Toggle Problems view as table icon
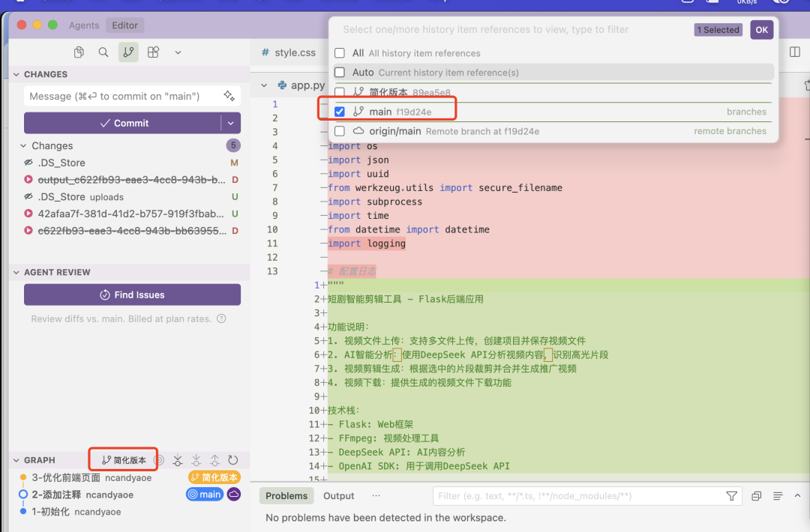 [x=778, y=496]
